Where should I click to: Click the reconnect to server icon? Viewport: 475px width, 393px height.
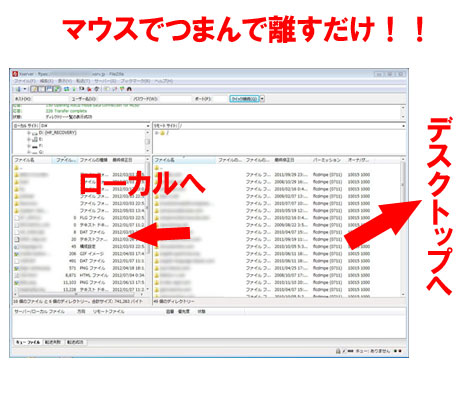click(x=97, y=89)
